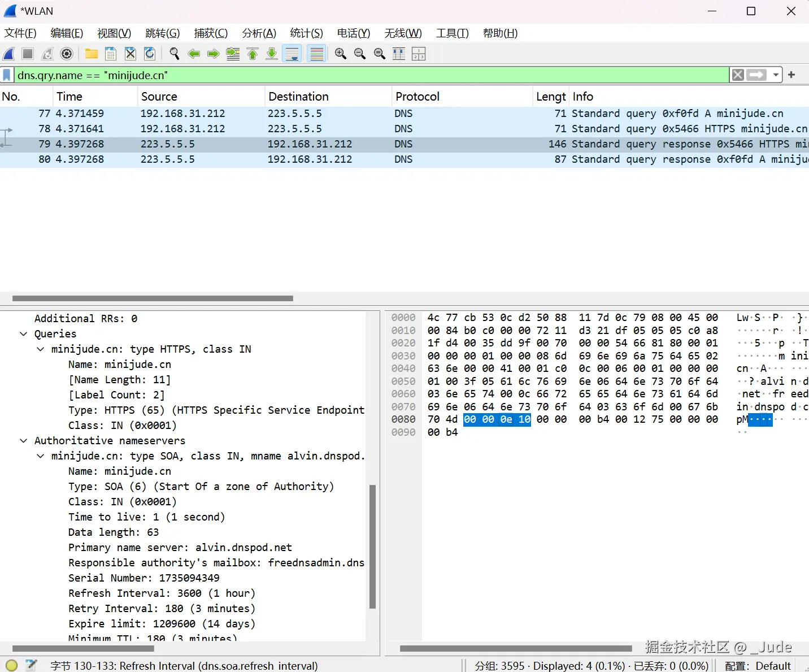
Task: Sort by the Source column header
Action: click(x=202, y=96)
